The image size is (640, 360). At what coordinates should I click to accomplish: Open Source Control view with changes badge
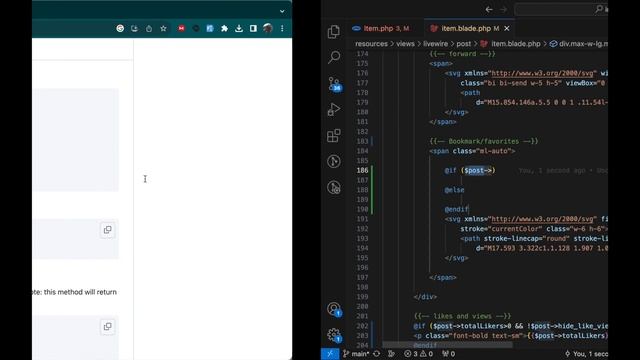click(334, 84)
